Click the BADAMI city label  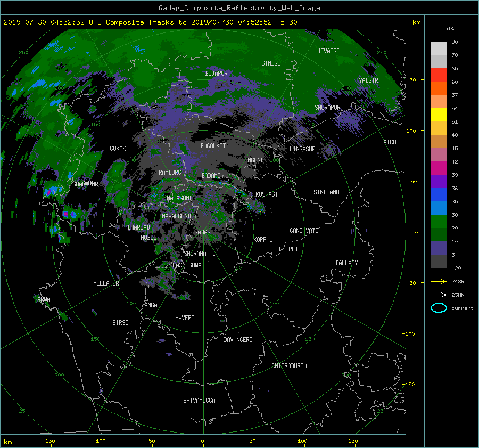coord(211,176)
